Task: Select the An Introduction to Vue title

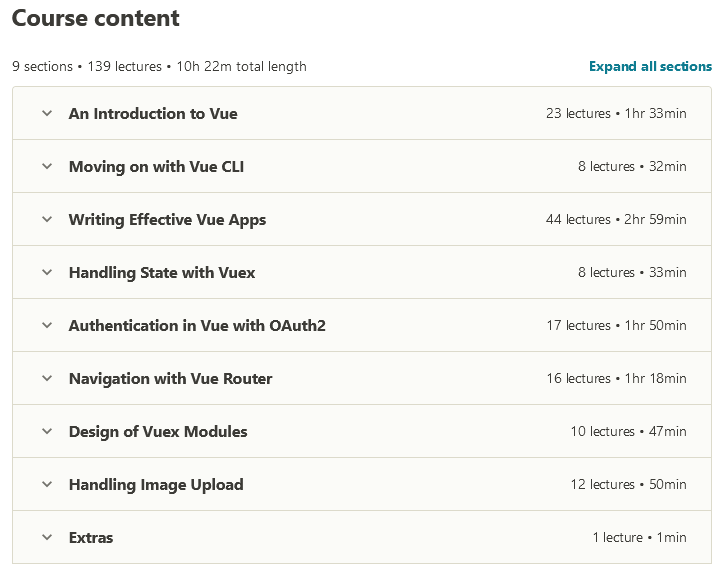Action: pos(153,114)
